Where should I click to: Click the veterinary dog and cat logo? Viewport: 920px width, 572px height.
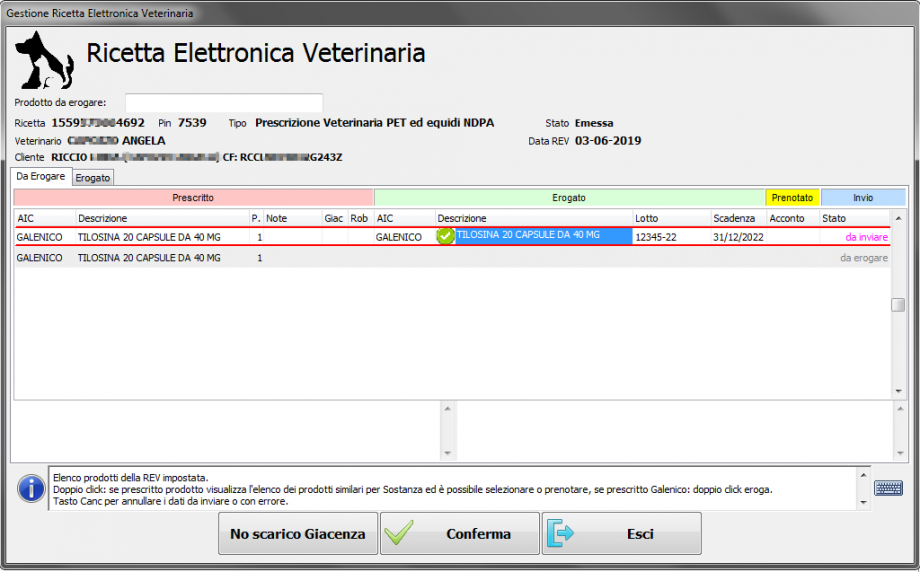pos(46,60)
